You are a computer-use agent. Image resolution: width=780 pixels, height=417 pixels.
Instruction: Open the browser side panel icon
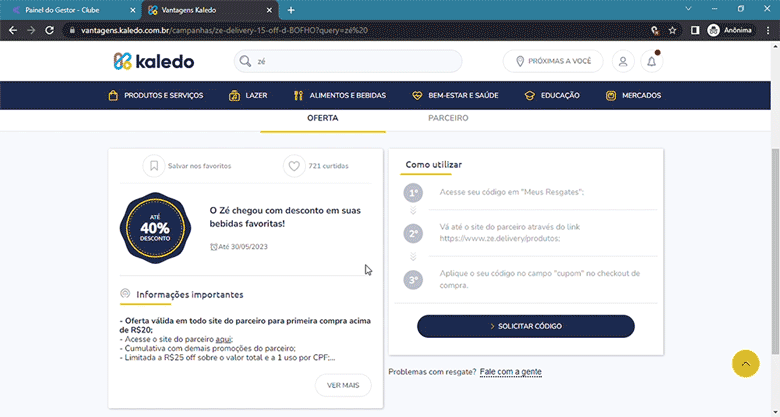click(695, 30)
